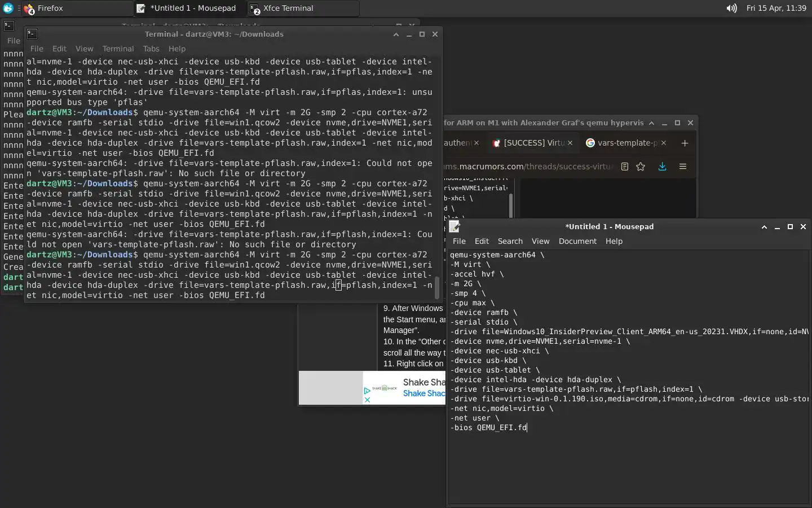Open a new Firefox tab
The width and height of the screenshot is (812, 508).
coord(685,143)
